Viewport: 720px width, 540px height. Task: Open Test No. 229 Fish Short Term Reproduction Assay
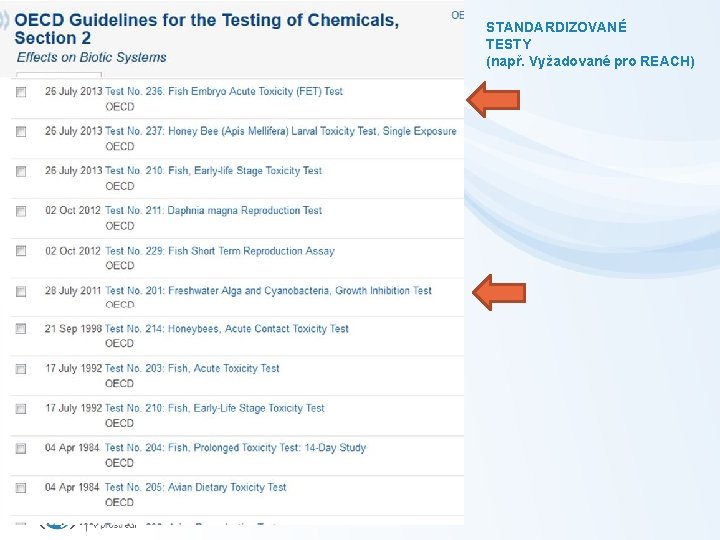tap(219, 251)
